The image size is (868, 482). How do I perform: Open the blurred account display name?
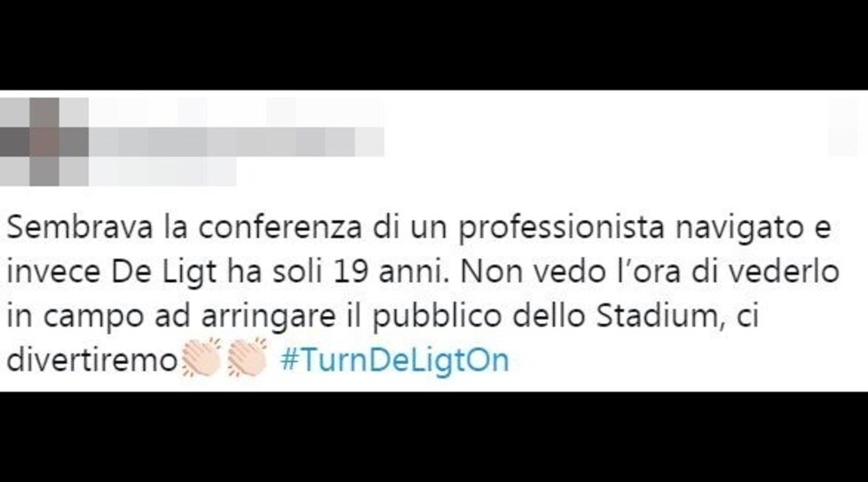click(x=236, y=142)
